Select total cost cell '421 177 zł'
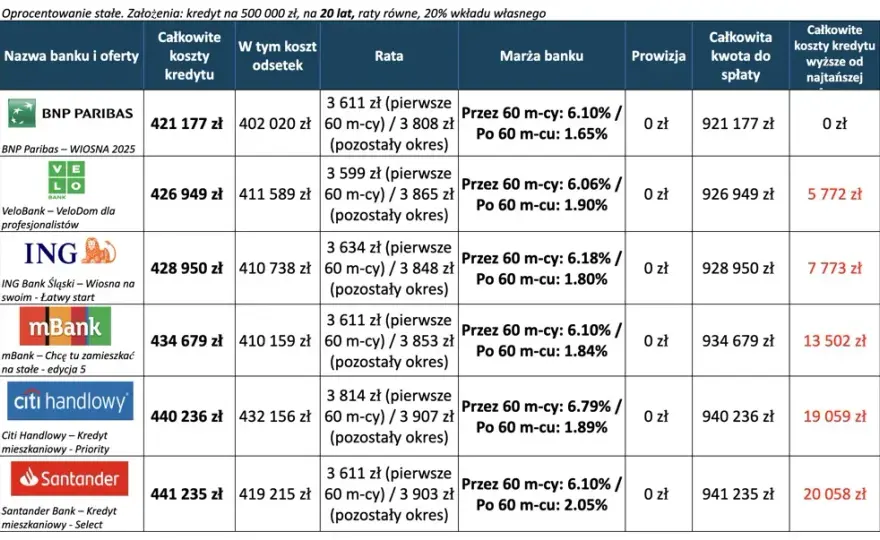The image size is (880, 540). [186, 123]
